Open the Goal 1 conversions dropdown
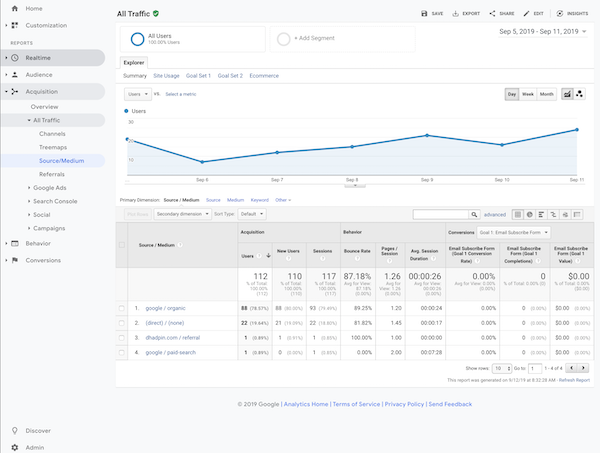600x453 pixels. pos(514,232)
